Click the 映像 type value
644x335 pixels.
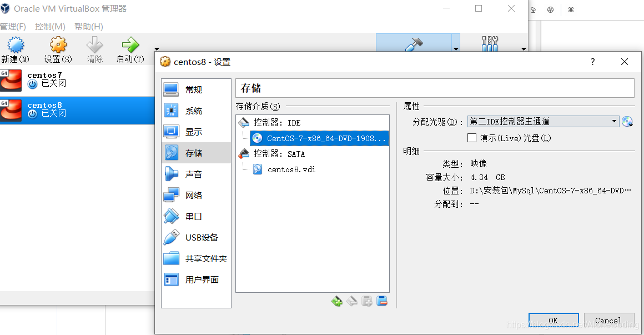point(479,163)
